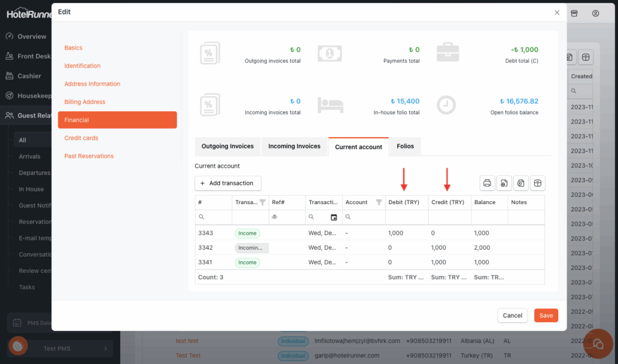Switch to the Folios tab
Screen dimensions: 618x364
[405, 146]
